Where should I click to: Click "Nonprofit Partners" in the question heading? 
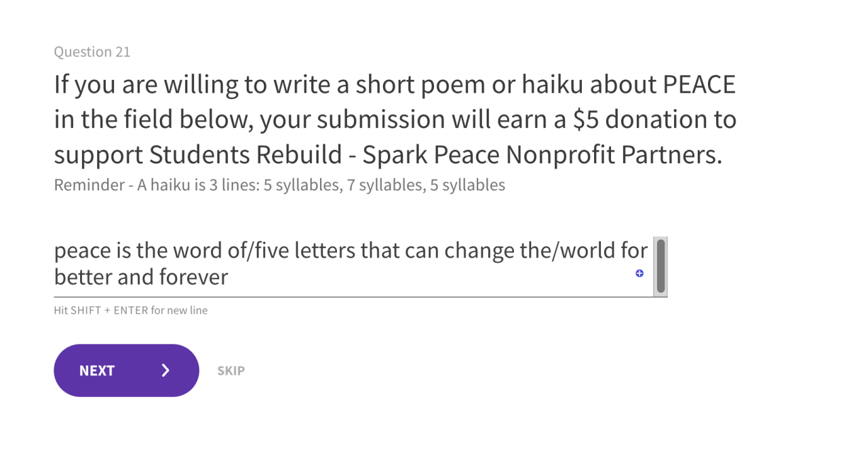point(614,155)
